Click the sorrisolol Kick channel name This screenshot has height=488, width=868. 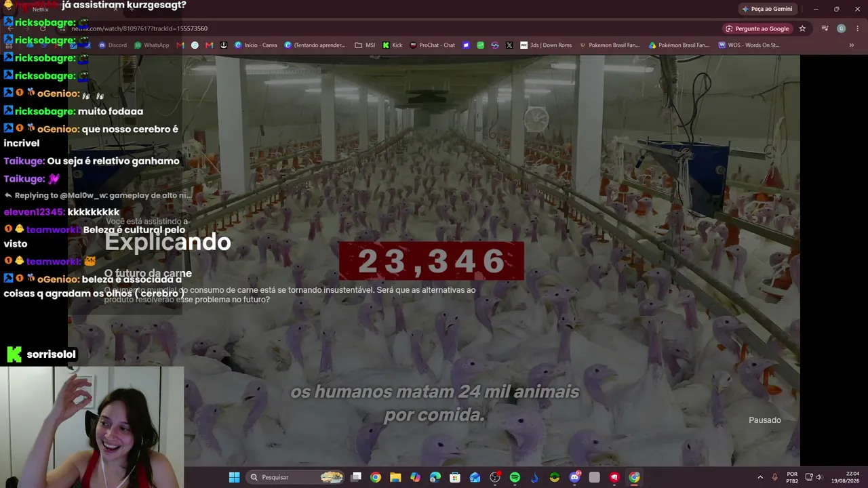tap(52, 354)
